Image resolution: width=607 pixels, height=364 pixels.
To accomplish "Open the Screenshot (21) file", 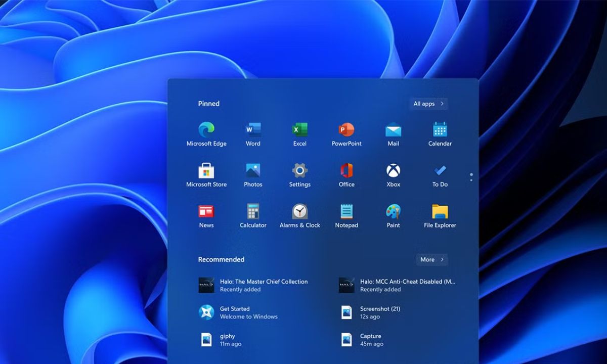I will pyautogui.click(x=370, y=312).
